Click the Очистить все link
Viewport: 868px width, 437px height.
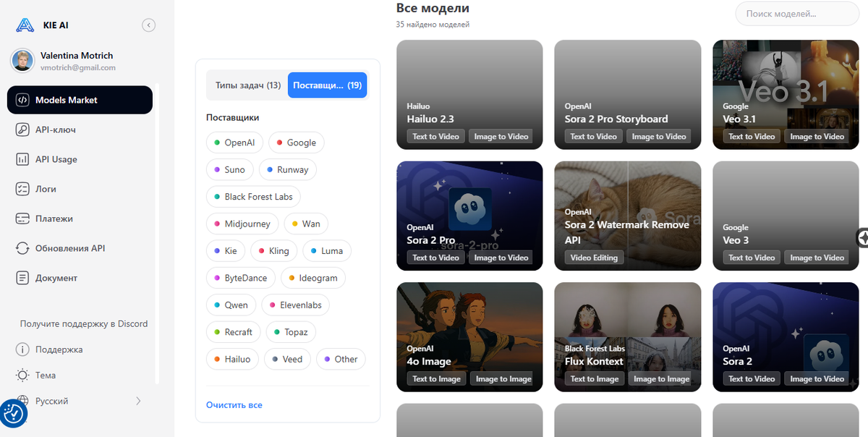tap(234, 405)
